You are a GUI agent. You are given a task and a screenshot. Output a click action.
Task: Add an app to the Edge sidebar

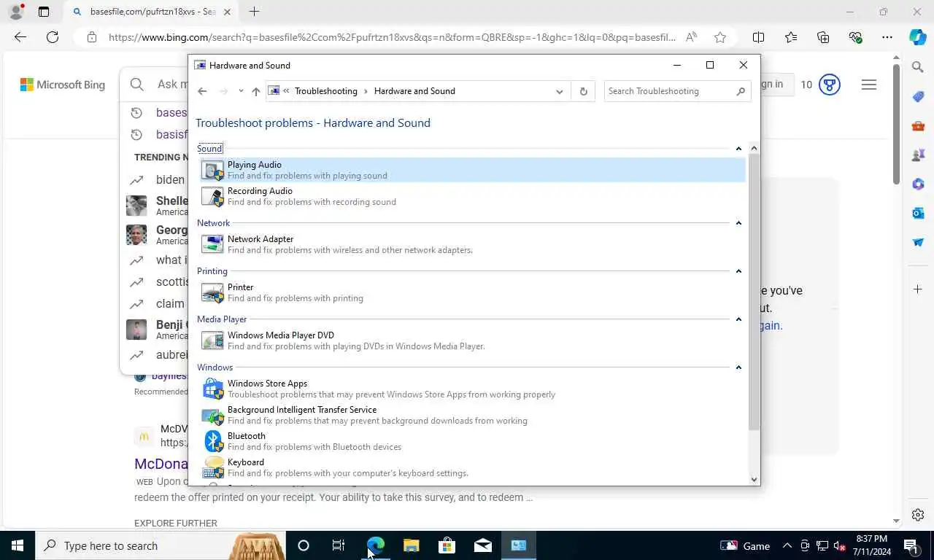pos(918,289)
